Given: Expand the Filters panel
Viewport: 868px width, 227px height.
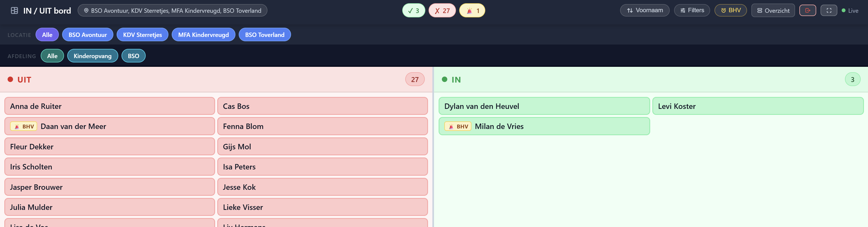Looking at the screenshot, I should coord(692,11).
